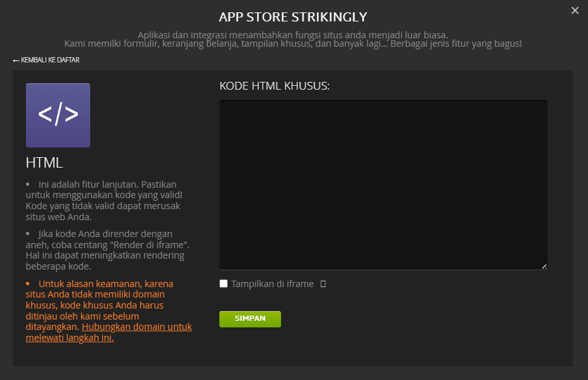
Task: Click the APP STORE STRIKINGLY header
Action: (x=293, y=16)
